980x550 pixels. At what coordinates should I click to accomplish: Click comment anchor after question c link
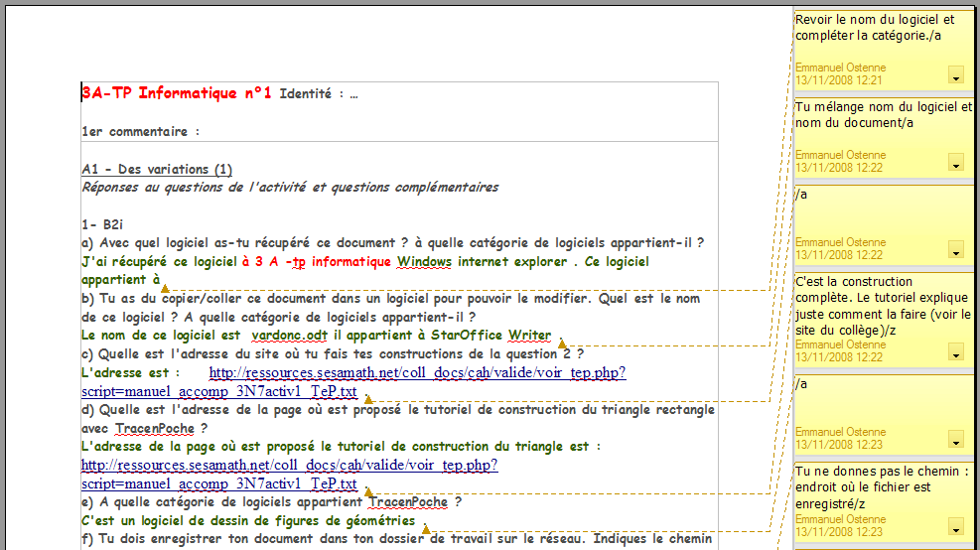point(368,399)
